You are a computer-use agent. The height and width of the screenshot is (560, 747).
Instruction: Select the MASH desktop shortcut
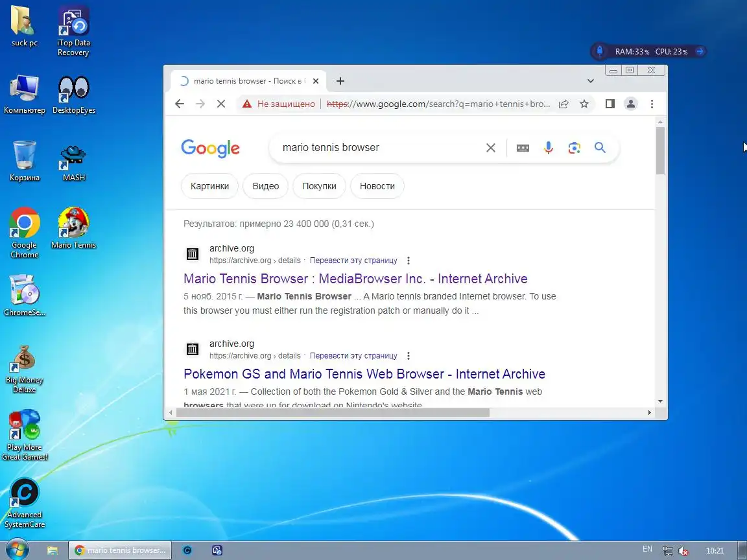(x=74, y=163)
